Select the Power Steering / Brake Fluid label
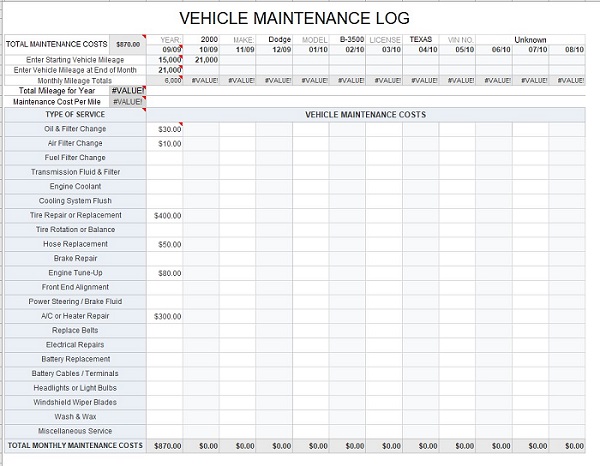Screen dimensions: 600x466 click(75, 301)
